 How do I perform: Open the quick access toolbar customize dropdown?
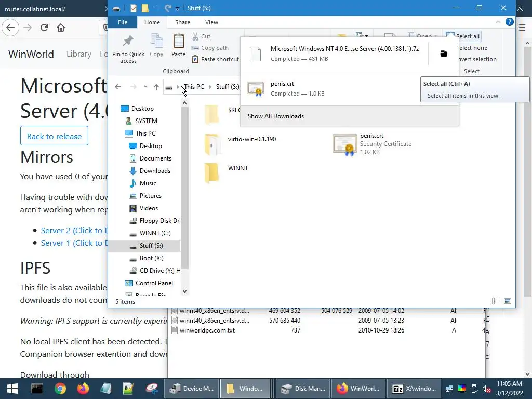178,8
